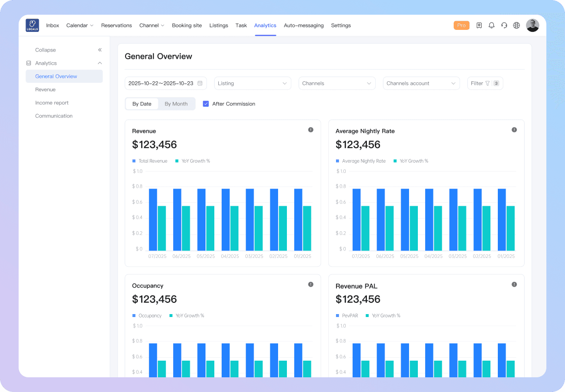Click the Revenue PAL card title
The image size is (565, 392).
(357, 286)
